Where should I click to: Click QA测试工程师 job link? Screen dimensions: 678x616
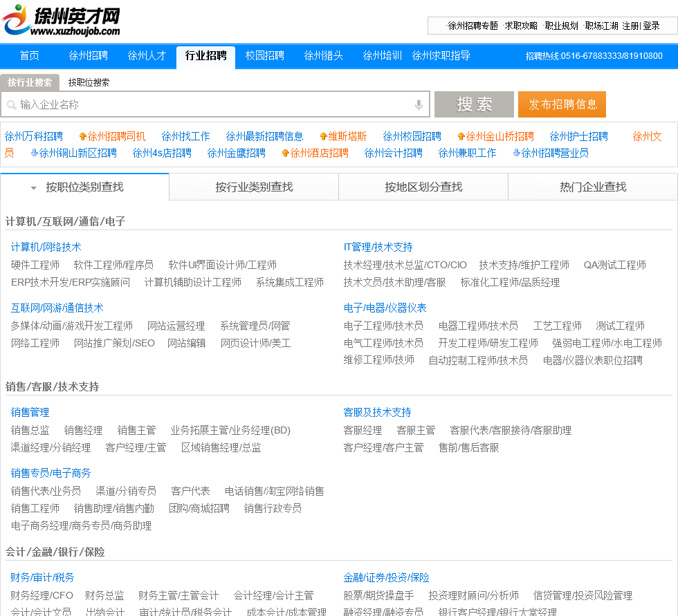615,265
